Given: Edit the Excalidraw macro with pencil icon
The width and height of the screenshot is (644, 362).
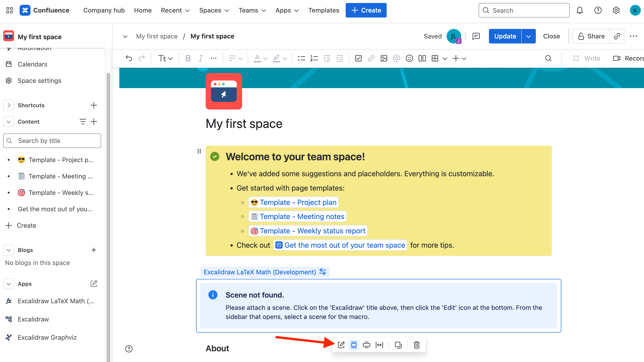Looking at the screenshot, I should pyautogui.click(x=341, y=345).
